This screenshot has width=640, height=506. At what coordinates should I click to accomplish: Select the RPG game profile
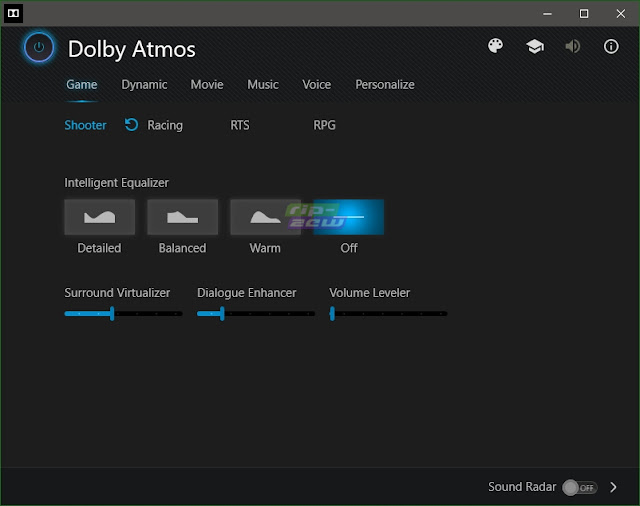324,125
